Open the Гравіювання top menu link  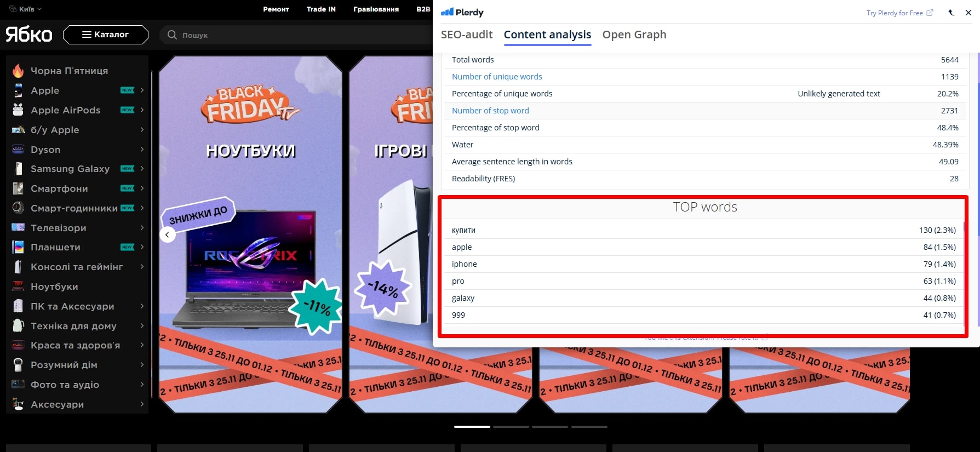376,9
